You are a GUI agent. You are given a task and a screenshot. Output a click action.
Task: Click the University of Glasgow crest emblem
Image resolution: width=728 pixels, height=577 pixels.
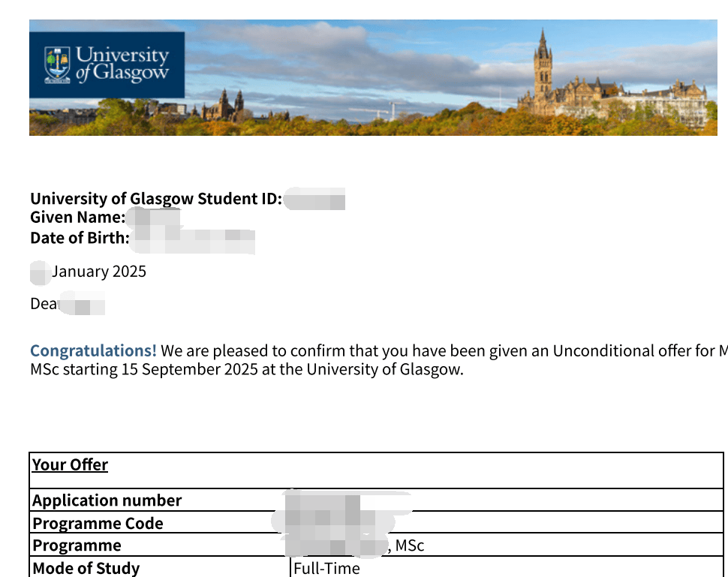coord(57,65)
